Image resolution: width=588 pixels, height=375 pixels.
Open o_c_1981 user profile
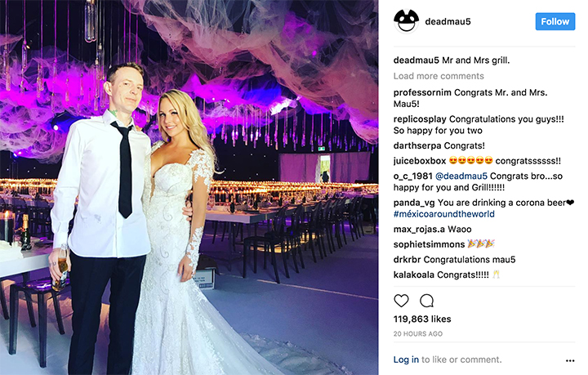(413, 176)
